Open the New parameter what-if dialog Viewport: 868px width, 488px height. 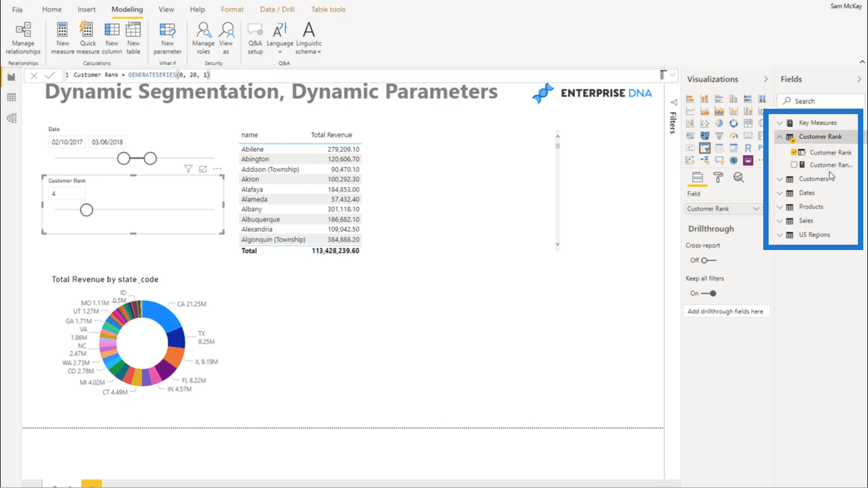point(167,38)
